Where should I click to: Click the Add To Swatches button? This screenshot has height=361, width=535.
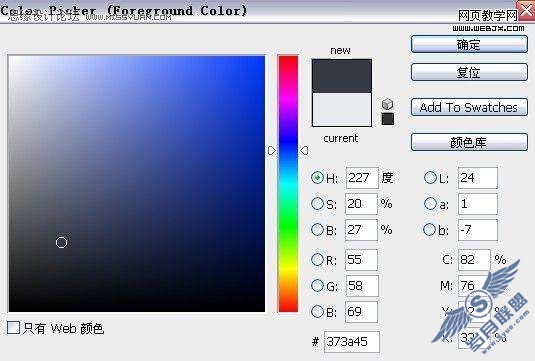[x=469, y=107]
